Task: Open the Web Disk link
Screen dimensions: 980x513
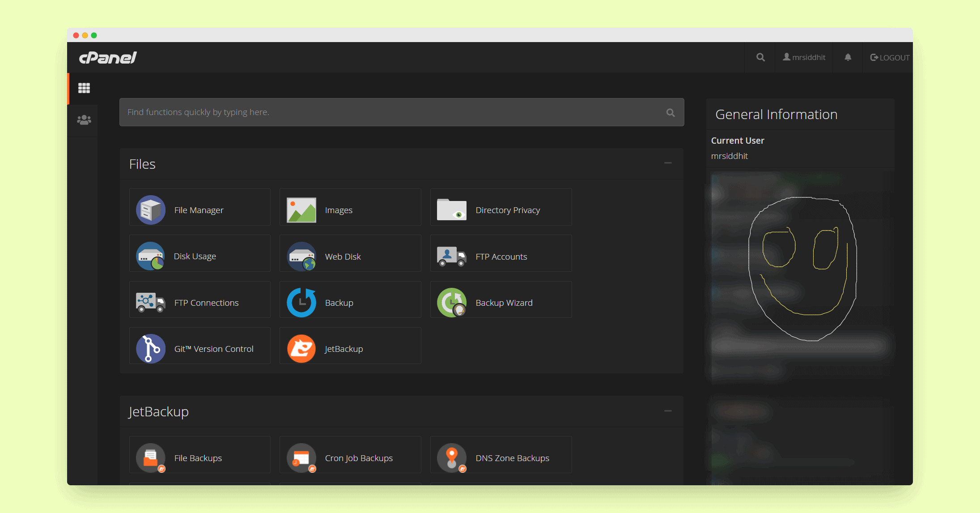Action: pyautogui.click(x=343, y=256)
